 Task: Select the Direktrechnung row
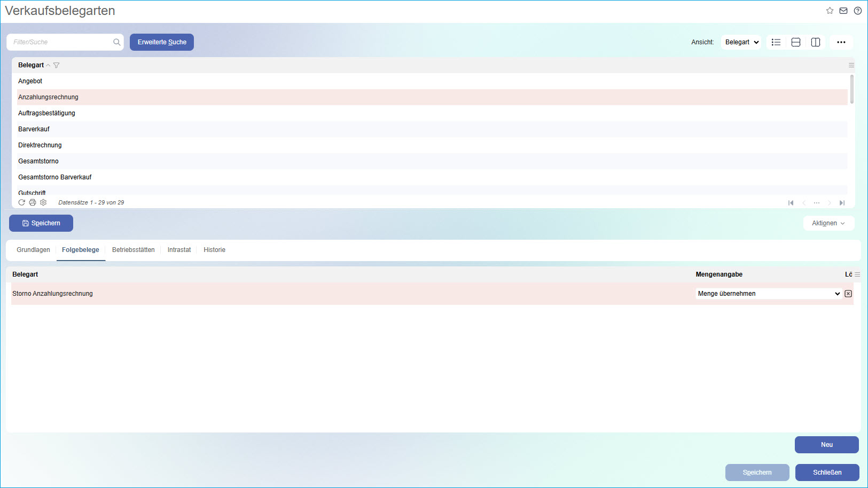click(x=432, y=145)
